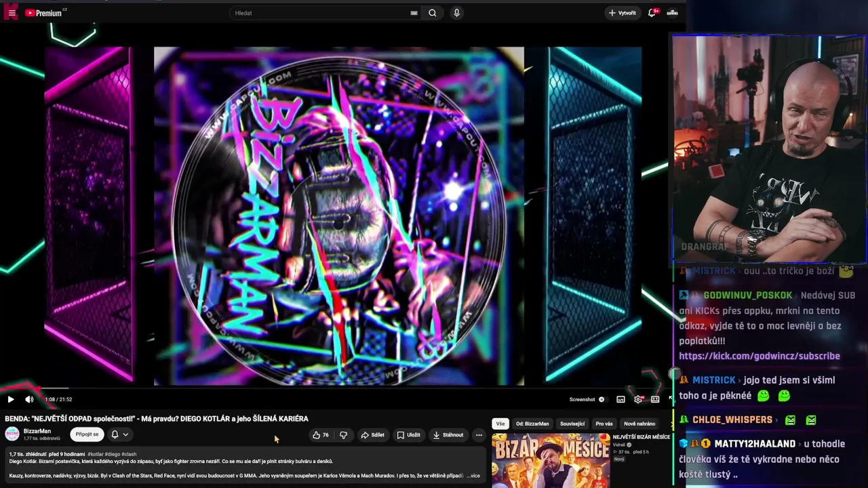Seek on the video progress bar

[337, 388]
